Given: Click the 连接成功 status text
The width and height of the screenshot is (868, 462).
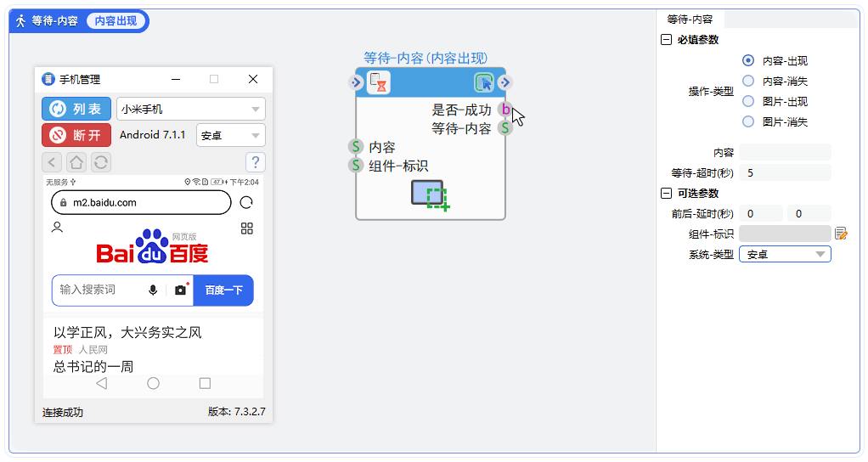Looking at the screenshot, I should 63,412.
